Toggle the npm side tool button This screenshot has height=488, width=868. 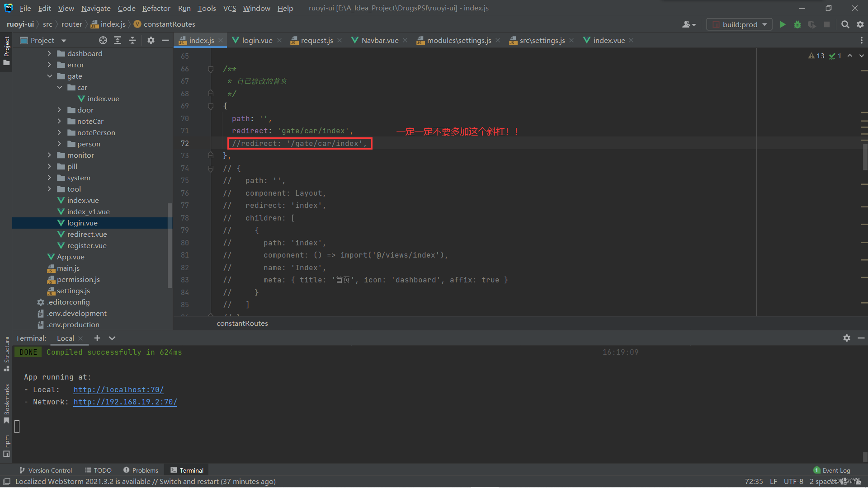[x=6, y=446]
